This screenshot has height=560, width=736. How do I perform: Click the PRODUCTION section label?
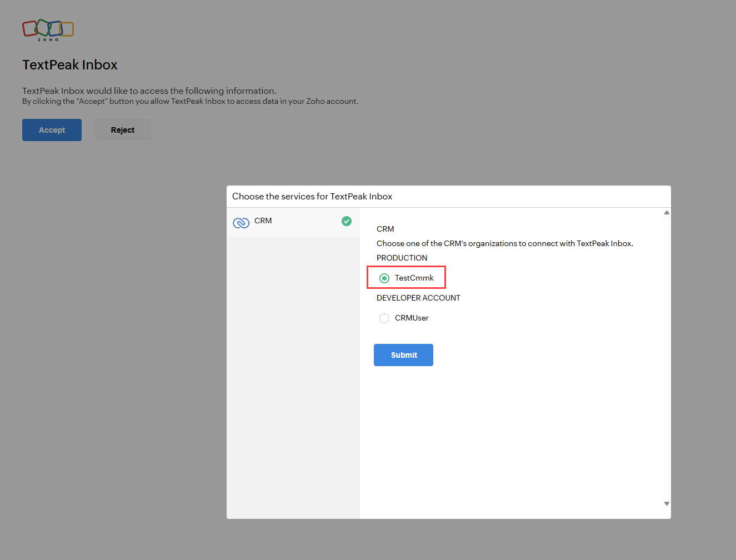[x=402, y=258]
